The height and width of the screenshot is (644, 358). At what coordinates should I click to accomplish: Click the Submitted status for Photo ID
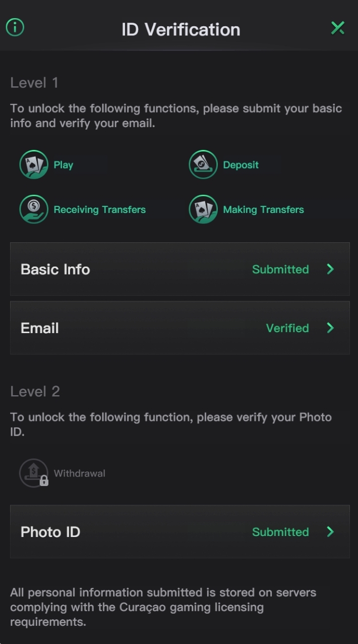point(280,532)
